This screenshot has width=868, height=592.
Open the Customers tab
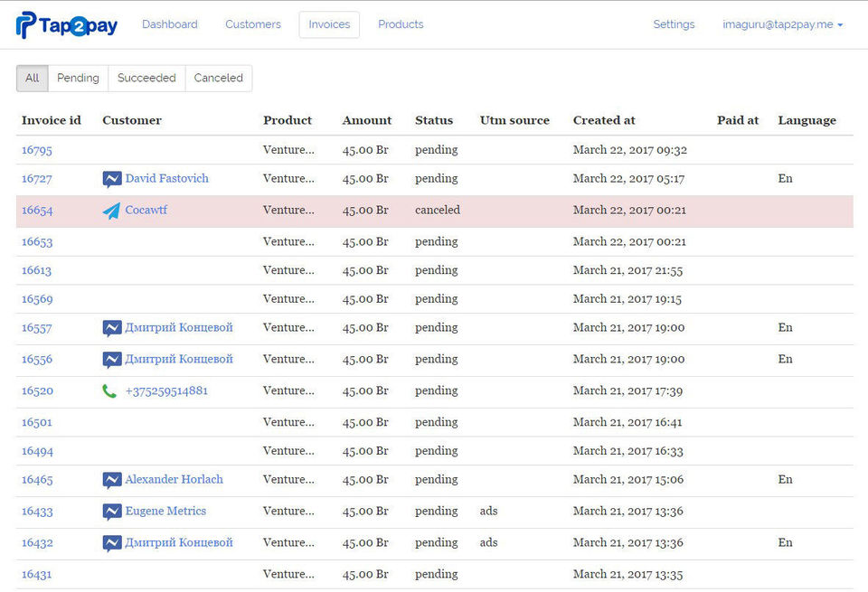[x=253, y=25]
